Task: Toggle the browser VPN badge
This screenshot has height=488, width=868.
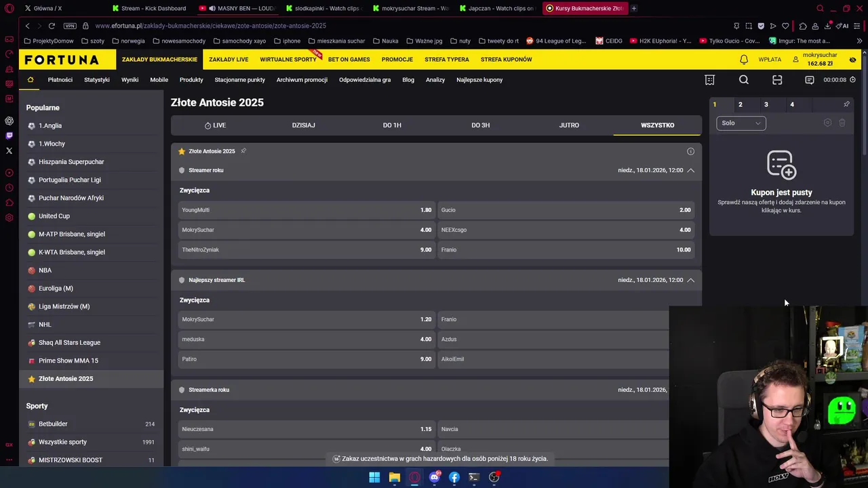Action: (70, 26)
